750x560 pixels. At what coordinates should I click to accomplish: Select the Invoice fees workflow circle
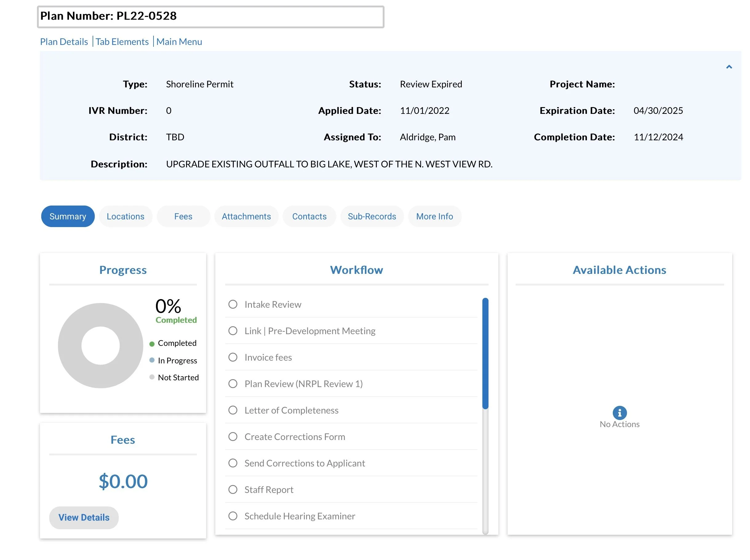tap(233, 357)
